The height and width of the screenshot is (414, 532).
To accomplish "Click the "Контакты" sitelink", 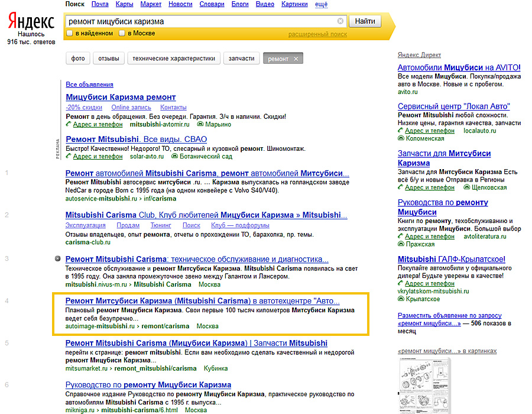I will pyautogui.click(x=173, y=107).
